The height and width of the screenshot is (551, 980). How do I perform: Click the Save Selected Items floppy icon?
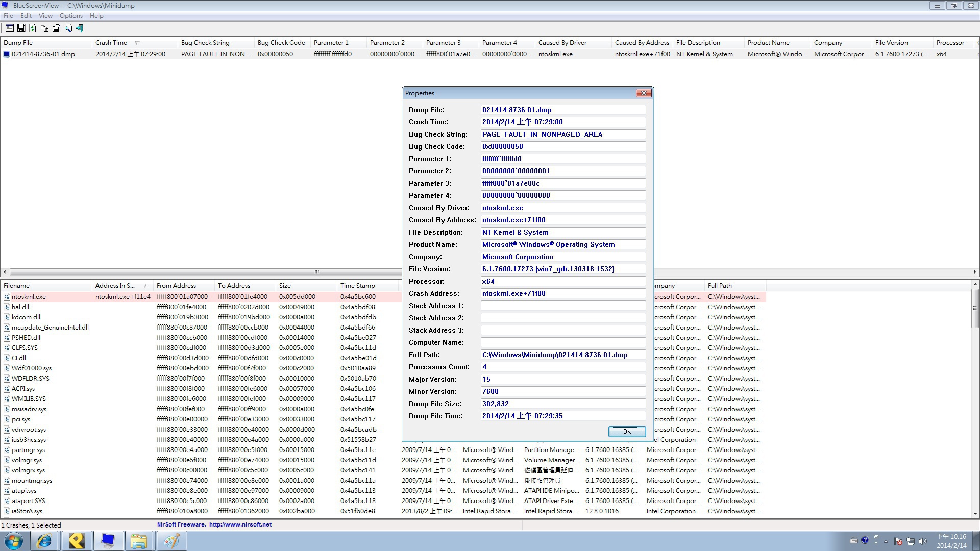coord(21,28)
